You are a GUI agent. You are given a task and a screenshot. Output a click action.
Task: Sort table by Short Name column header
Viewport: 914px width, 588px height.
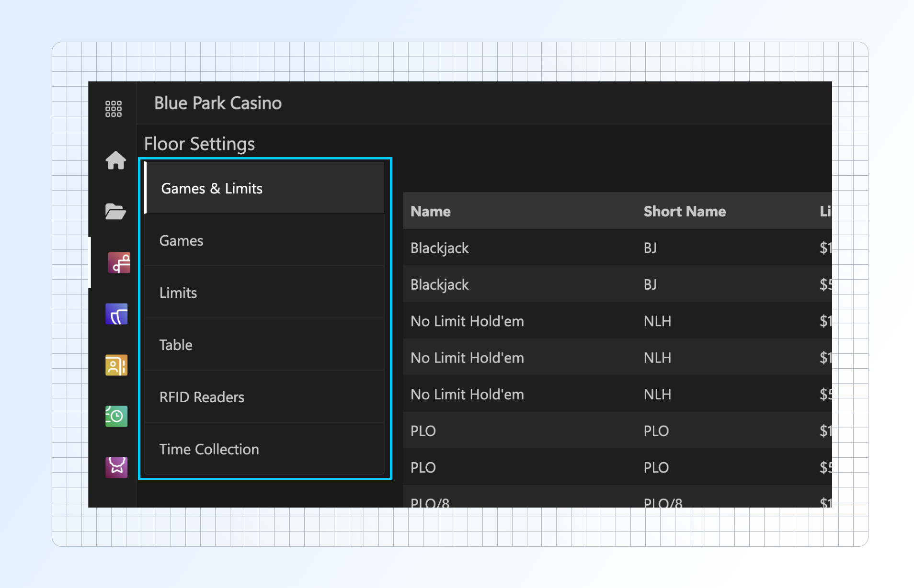[684, 211]
